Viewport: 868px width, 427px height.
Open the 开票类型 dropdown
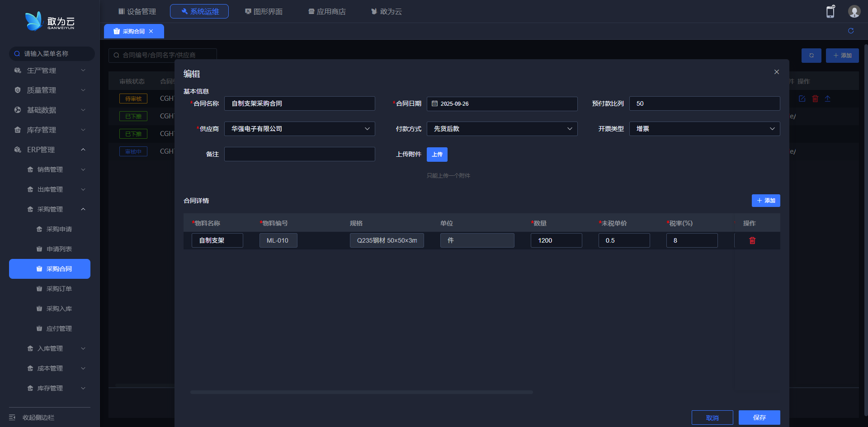coord(704,129)
